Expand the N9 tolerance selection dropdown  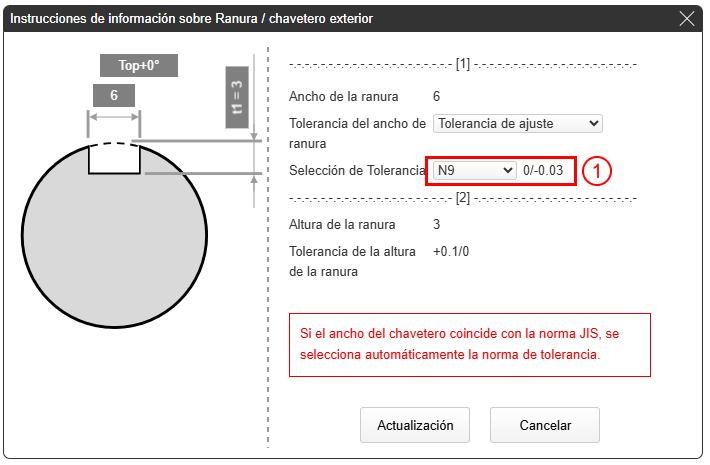pyautogui.click(x=472, y=171)
